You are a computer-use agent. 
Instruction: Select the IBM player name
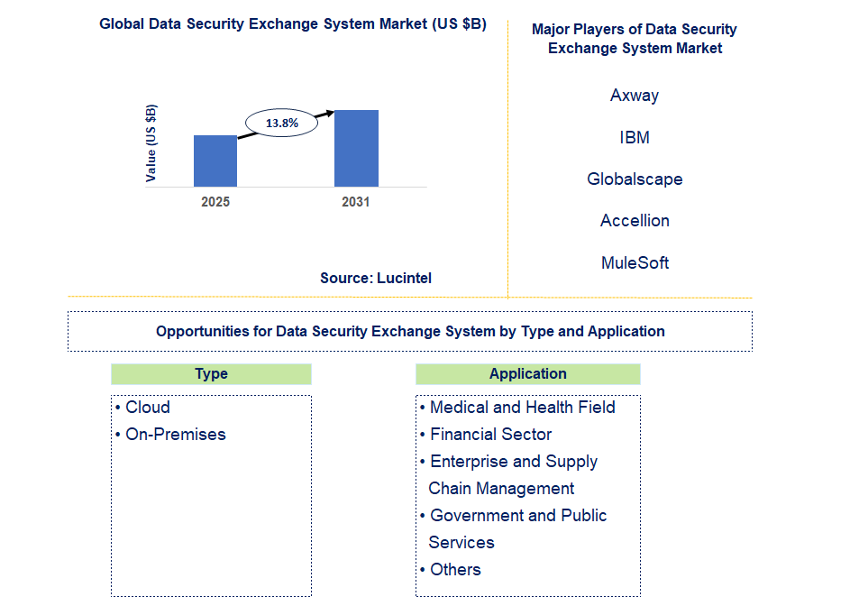tap(635, 137)
